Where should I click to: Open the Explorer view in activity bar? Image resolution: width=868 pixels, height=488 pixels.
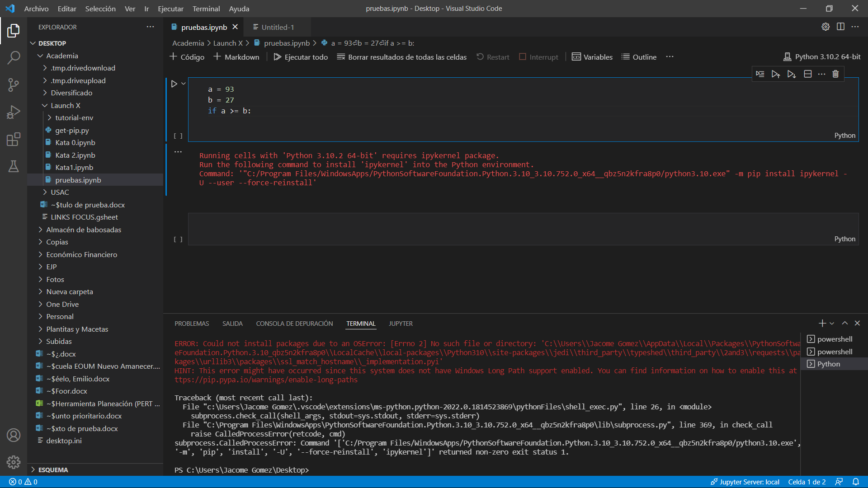tap(14, 31)
